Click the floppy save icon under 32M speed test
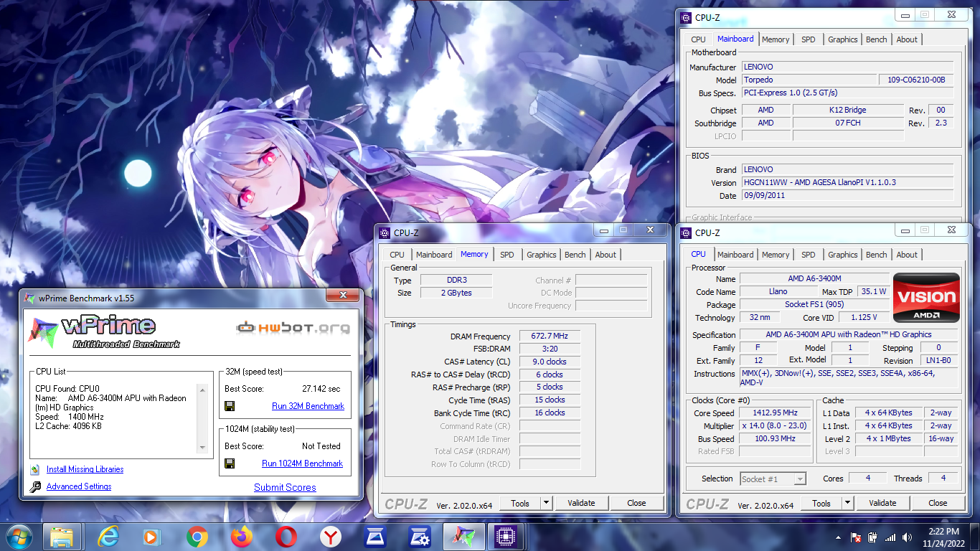Screen dimensions: 980x551 click(x=230, y=406)
